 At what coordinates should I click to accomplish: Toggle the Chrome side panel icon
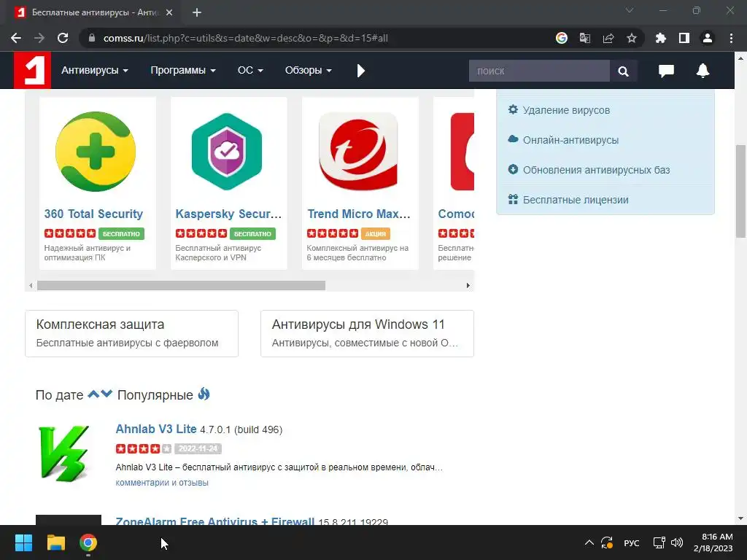684,38
